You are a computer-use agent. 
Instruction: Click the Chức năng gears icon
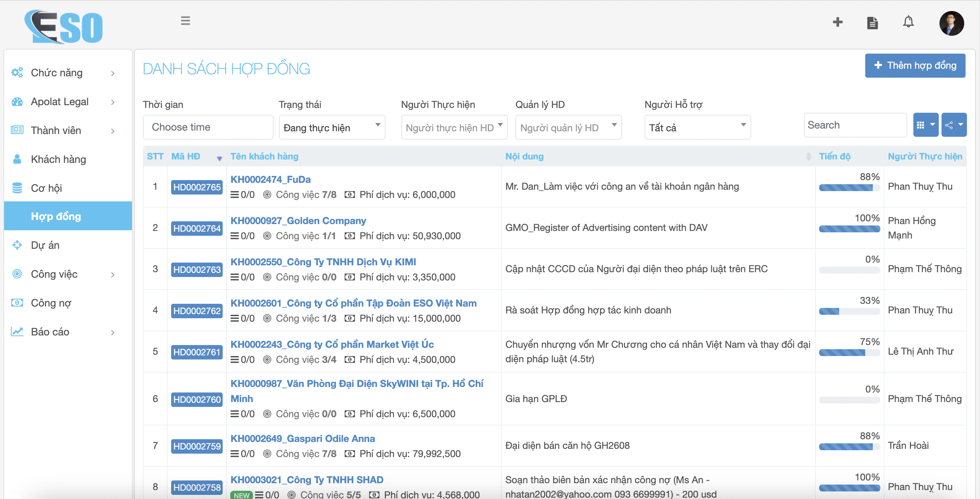[x=17, y=72]
